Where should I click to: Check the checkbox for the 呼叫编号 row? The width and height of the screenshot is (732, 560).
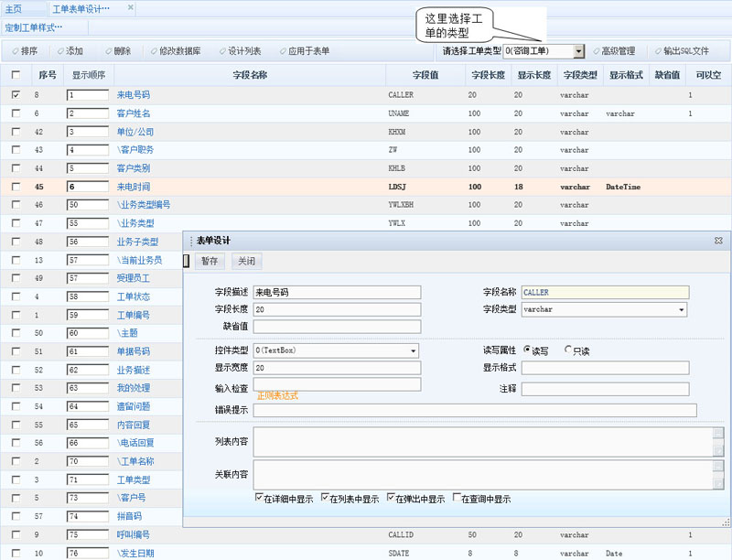click(16, 534)
